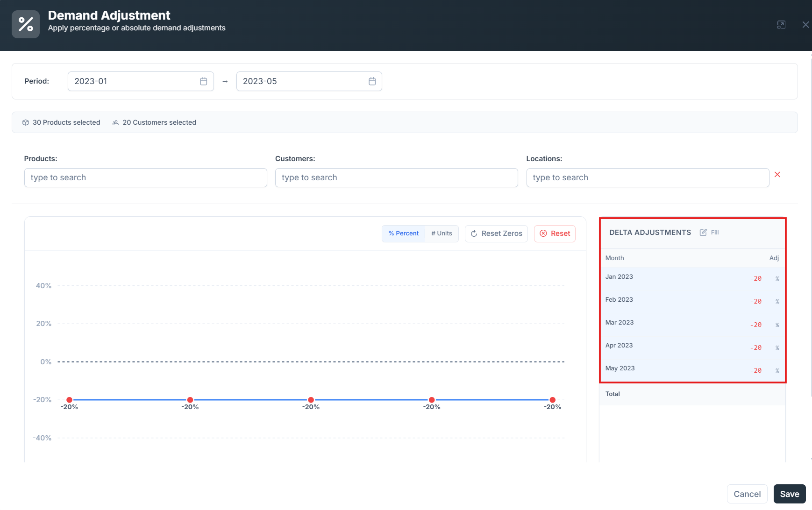Close the Demand Adjustment dialog
812x510 pixels.
[x=805, y=25]
